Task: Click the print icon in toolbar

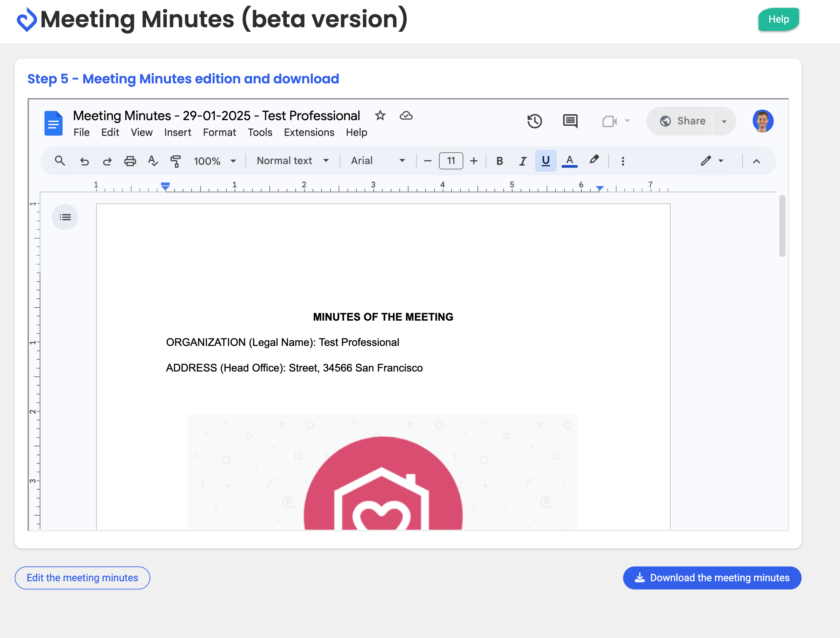Action: pos(130,161)
